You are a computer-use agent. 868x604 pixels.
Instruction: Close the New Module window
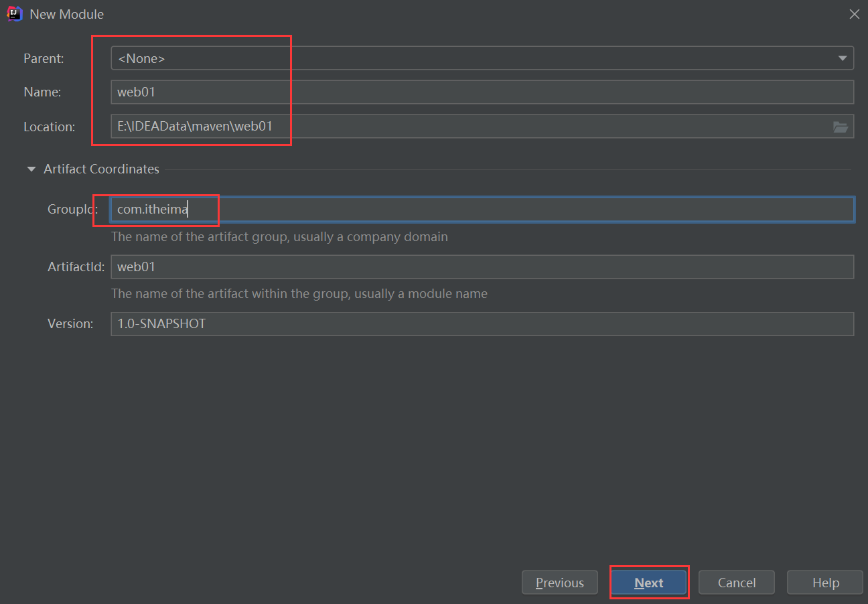click(854, 14)
